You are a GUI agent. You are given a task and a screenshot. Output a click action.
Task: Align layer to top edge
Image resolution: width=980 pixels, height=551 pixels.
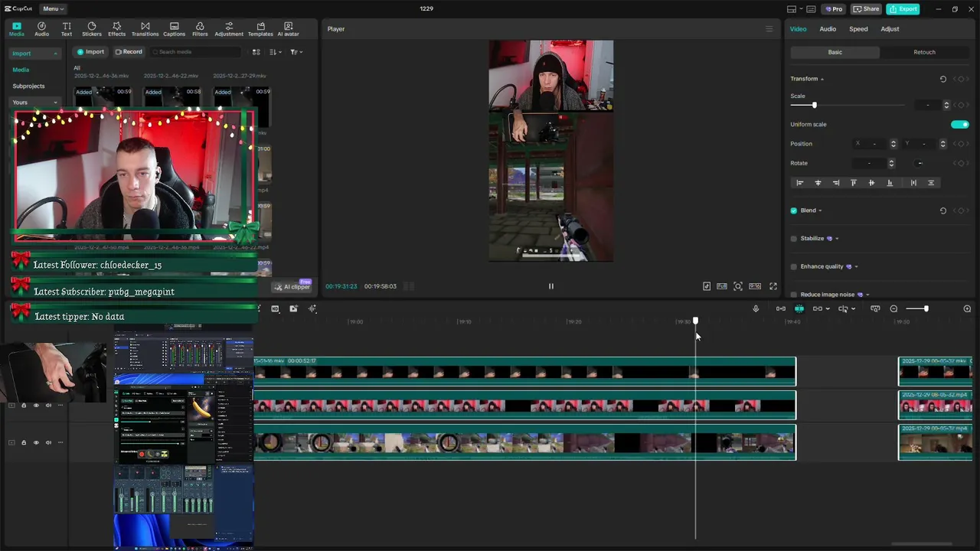[x=854, y=183]
